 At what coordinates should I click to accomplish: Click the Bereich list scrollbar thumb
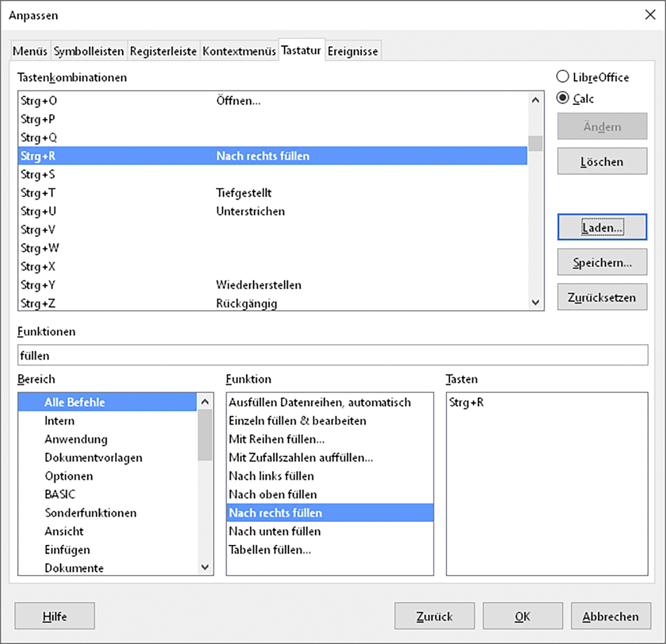(205, 435)
